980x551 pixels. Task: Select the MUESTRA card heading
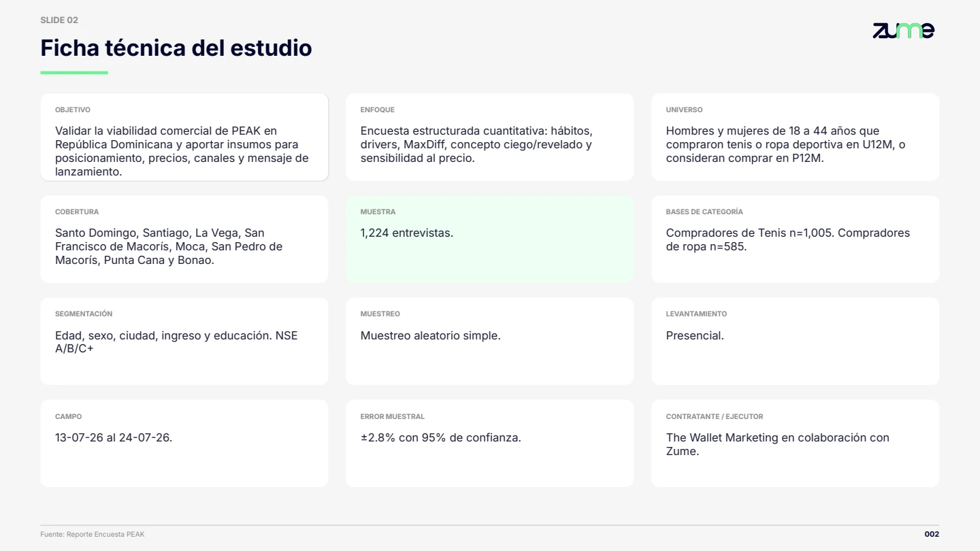click(x=378, y=212)
